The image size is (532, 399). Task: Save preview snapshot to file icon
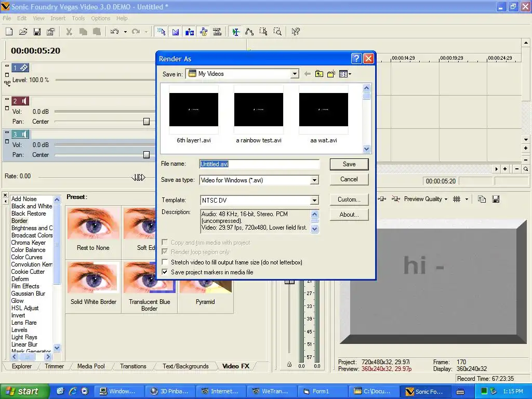(x=496, y=199)
